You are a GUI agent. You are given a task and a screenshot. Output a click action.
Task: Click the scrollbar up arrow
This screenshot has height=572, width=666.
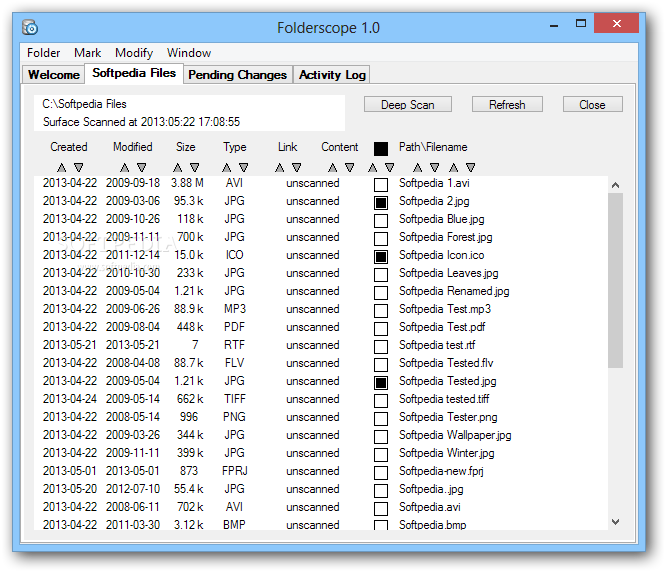click(x=615, y=185)
